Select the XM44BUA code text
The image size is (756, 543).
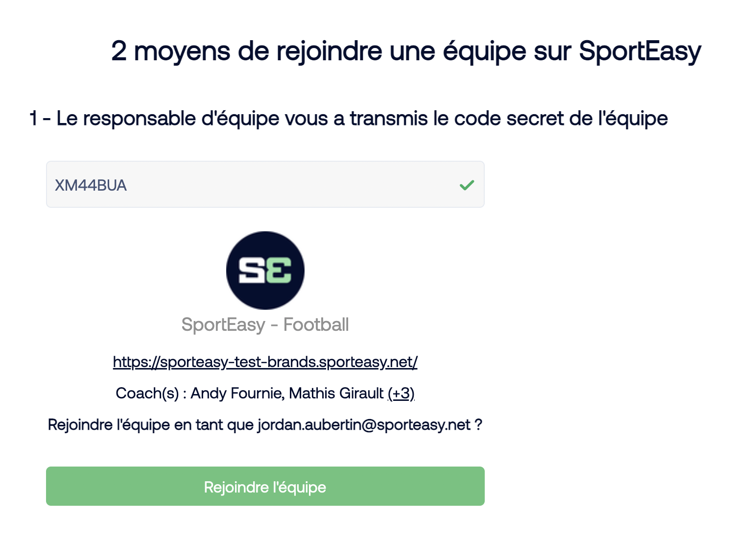tap(91, 185)
